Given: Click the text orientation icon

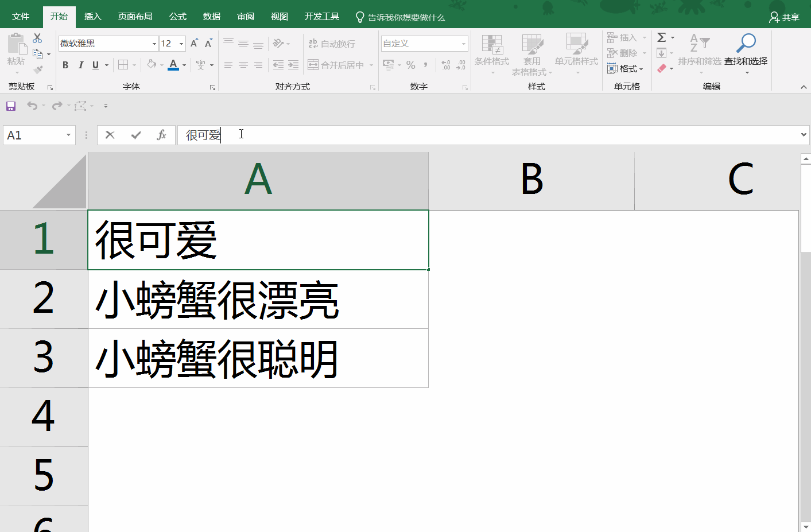Looking at the screenshot, I should tap(279, 44).
